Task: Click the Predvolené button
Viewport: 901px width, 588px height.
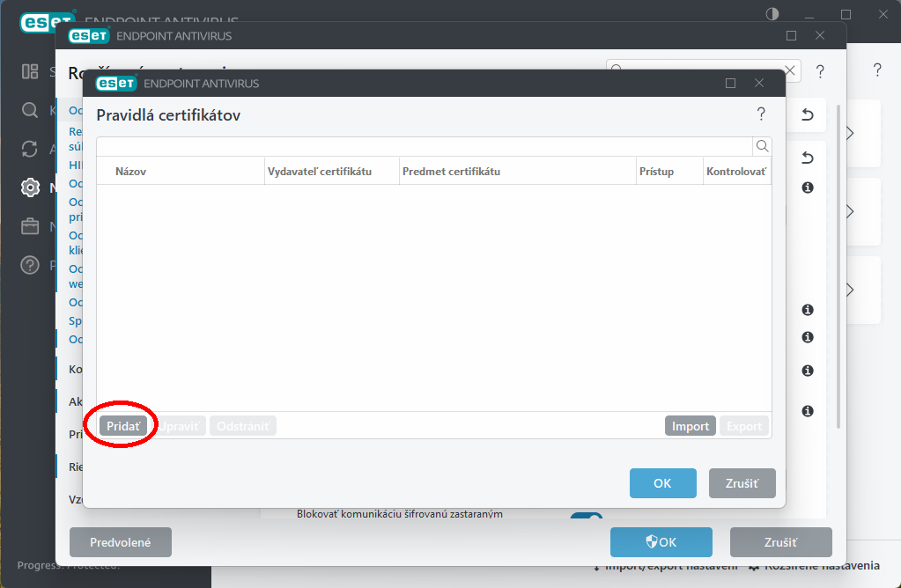Action: click(x=120, y=542)
